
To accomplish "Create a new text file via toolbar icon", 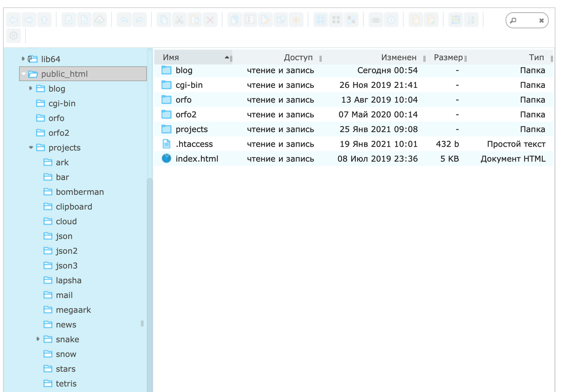I will click(x=84, y=20).
